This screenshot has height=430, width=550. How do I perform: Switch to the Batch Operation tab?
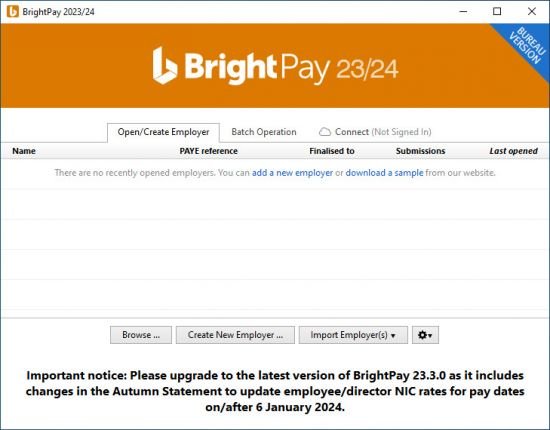[x=264, y=132]
